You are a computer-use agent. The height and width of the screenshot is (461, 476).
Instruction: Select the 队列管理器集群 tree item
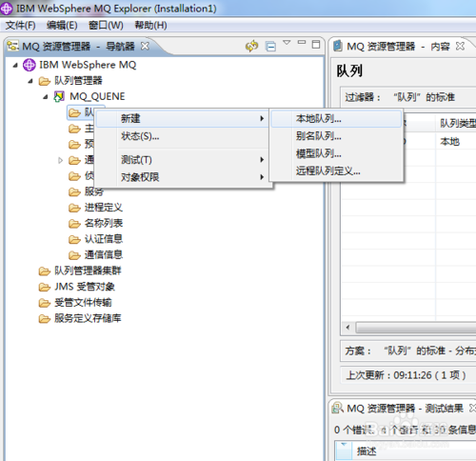coord(88,271)
